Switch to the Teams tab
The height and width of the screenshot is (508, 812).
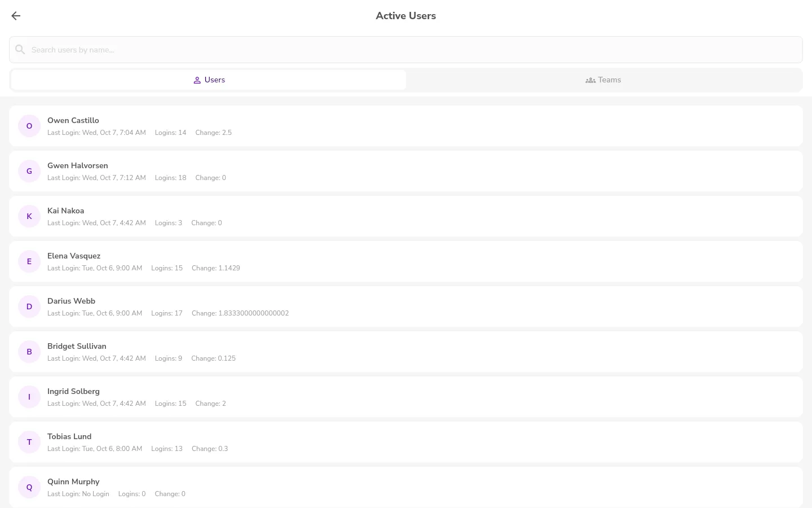pyautogui.click(x=603, y=80)
